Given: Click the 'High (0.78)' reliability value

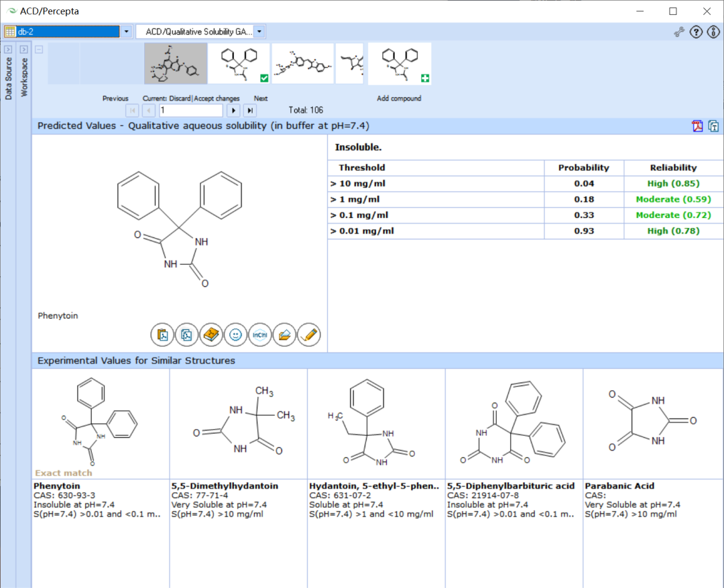Looking at the screenshot, I should pyautogui.click(x=673, y=231).
